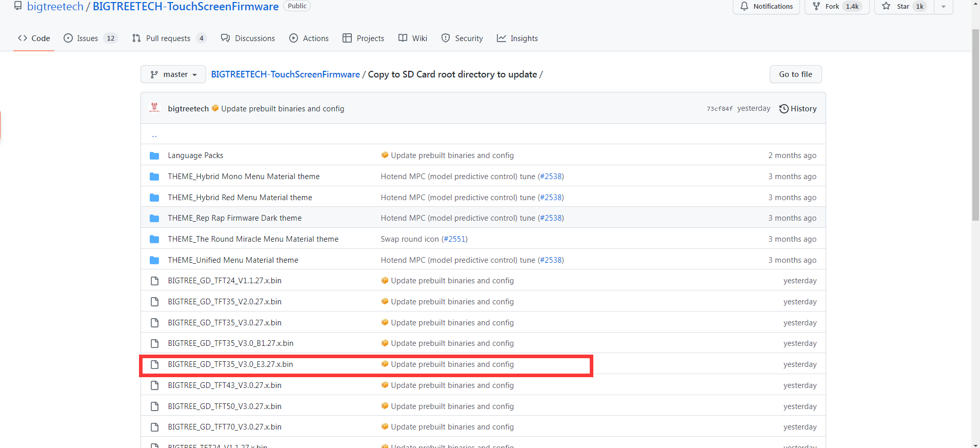980x448 pixels.
Task: Click file icon beside BIGTREE_GD_TFT24_V1.1.27.x.bin
Action: tap(154, 281)
